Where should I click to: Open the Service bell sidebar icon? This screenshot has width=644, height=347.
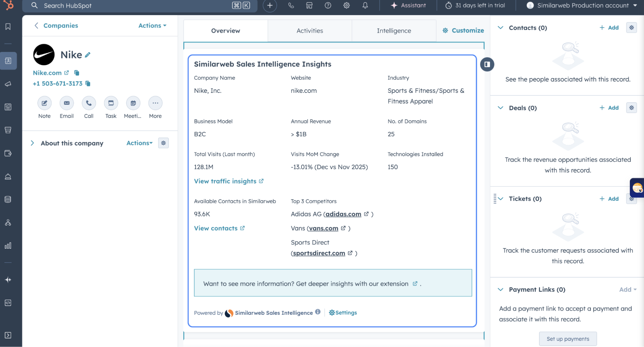8,176
